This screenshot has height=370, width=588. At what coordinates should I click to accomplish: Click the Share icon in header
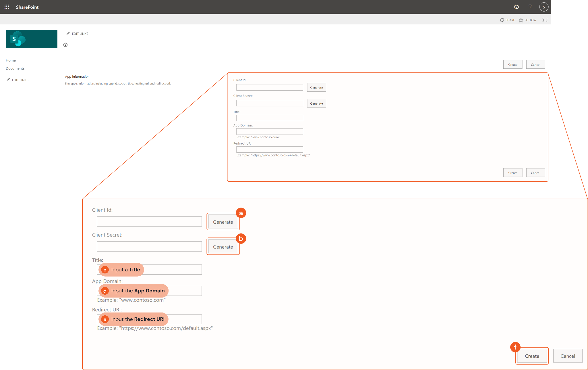(x=507, y=20)
